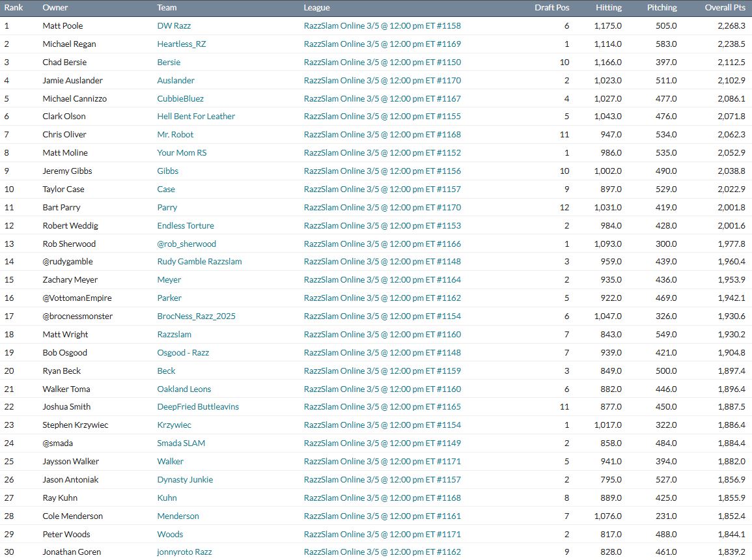
Task: Open the DeepFried Buttleavins team link
Action: tap(198, 407)
